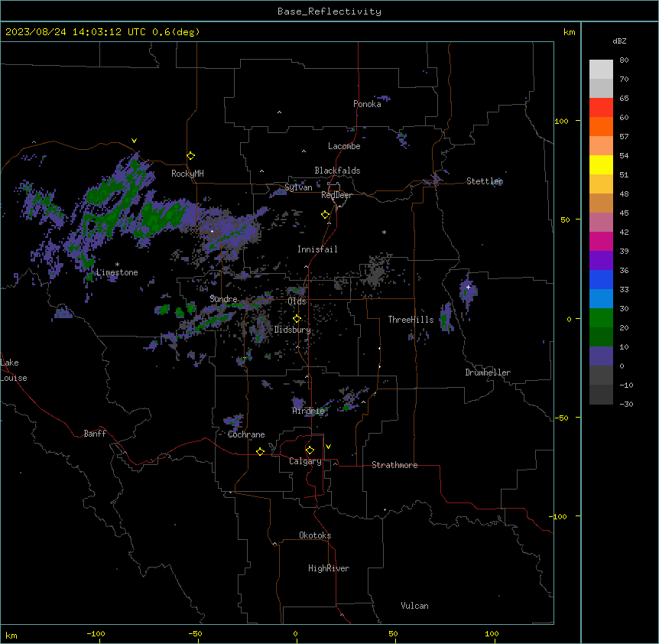Click the Limestone label
Viewport: 659px width, 644px height.
[x=117, y=272]
